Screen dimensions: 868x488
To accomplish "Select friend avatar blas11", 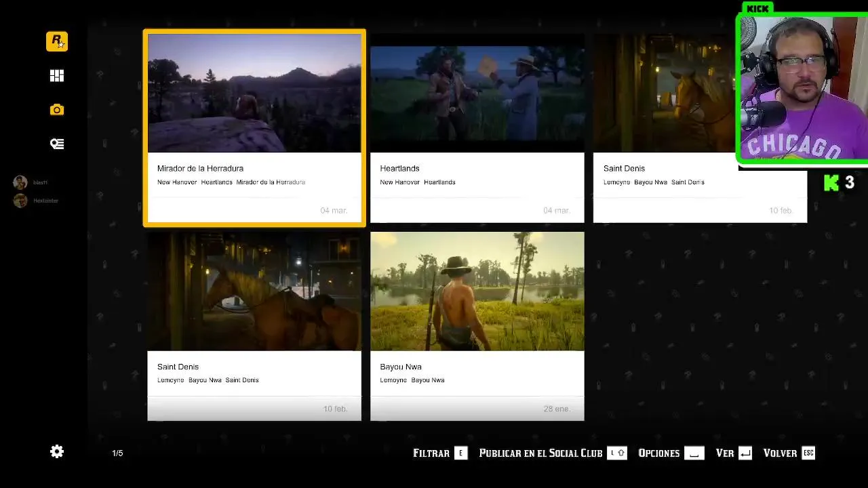I will point(20,182).
